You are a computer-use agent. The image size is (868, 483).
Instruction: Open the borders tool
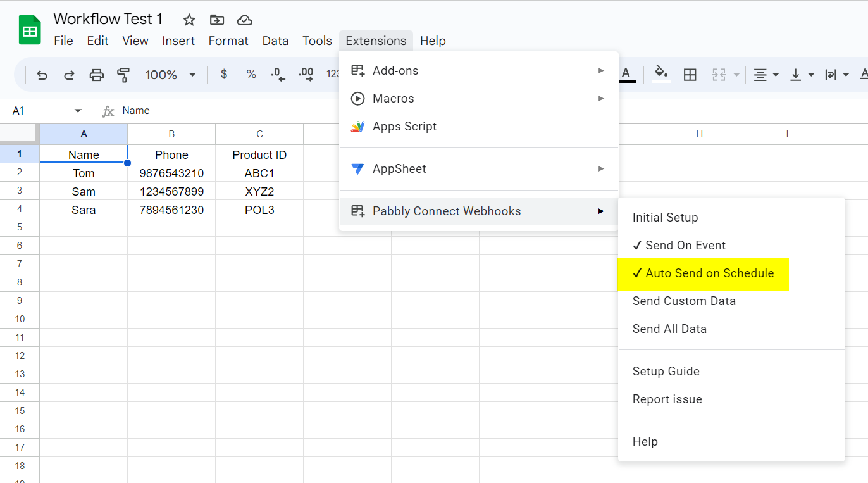(x=690, y=75)
